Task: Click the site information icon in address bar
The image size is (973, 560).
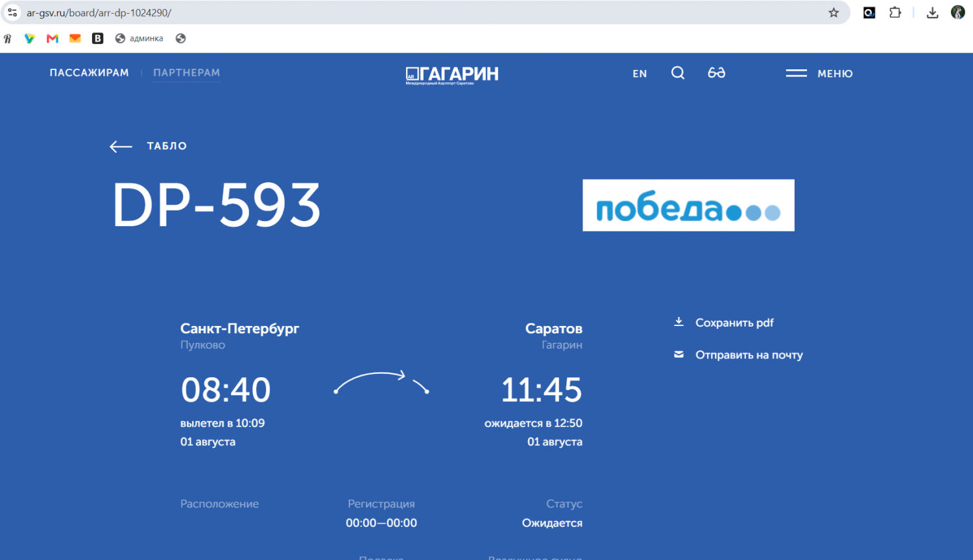Action: (x=12, y=12)
